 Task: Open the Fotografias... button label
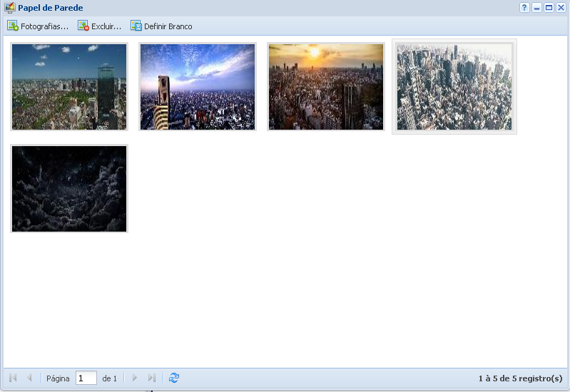click(44, 26)
